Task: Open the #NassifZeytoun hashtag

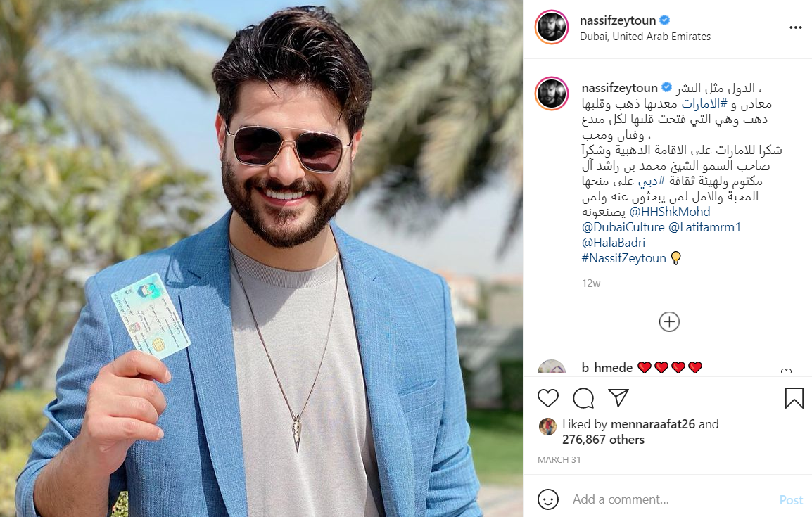Action: (623, 258)
